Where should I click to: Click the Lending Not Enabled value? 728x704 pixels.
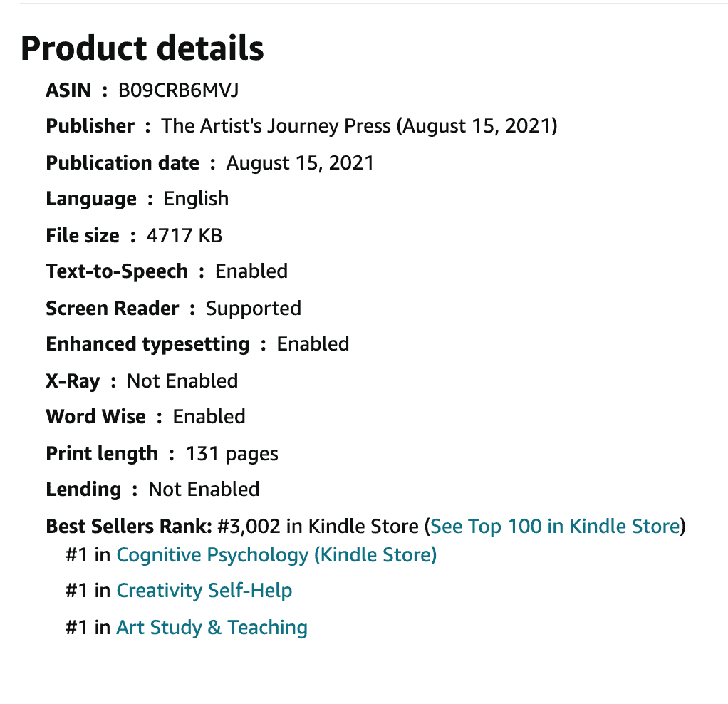coord(204,490)
